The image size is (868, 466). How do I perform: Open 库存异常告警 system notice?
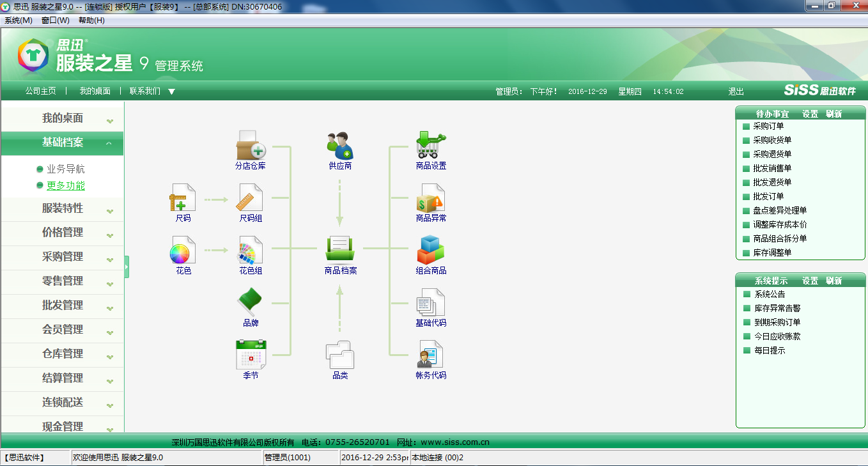(x=777, y=309)
